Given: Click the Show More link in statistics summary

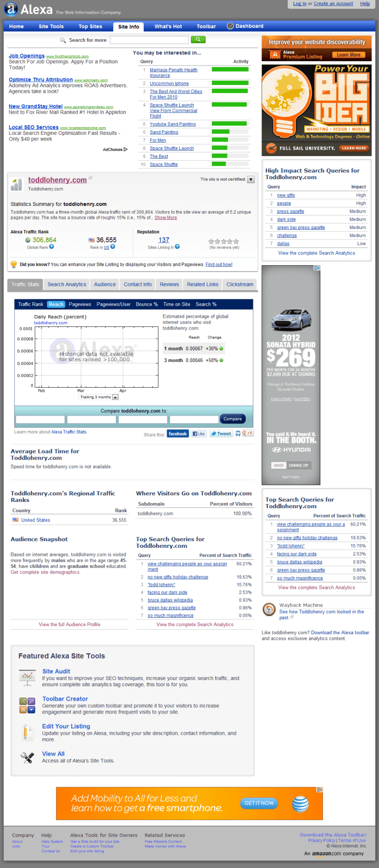Looking at the screenshot, I should 165,218.
